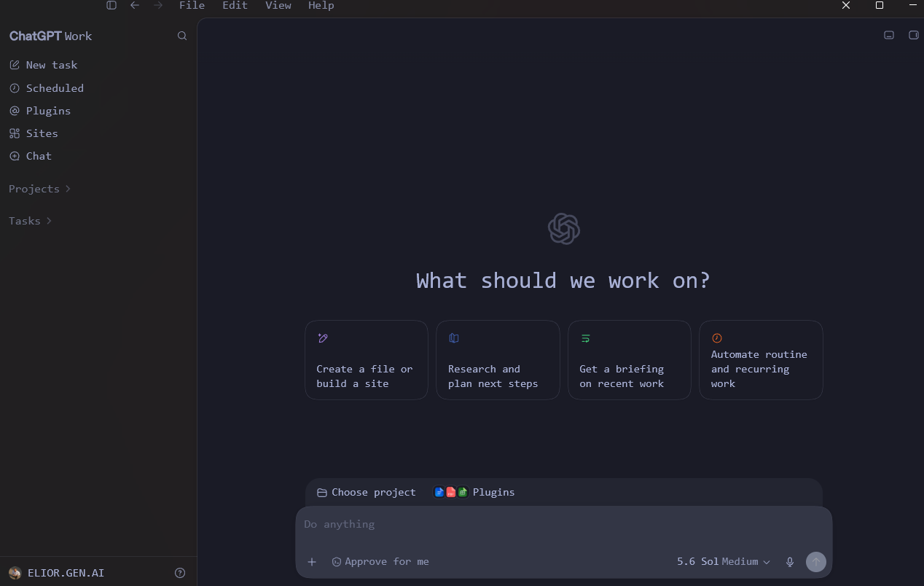
Task: Click the Sites grid icon
Action: 15,133
